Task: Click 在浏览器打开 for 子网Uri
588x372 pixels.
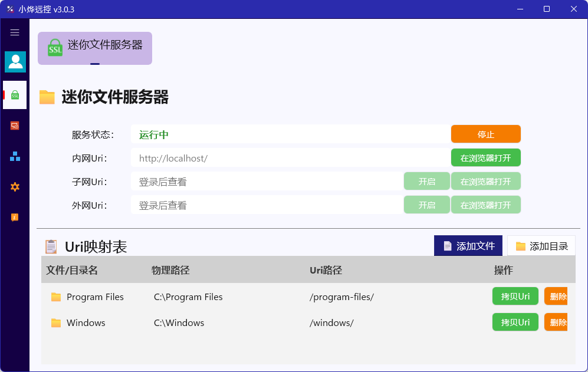Action: point(485,182)
